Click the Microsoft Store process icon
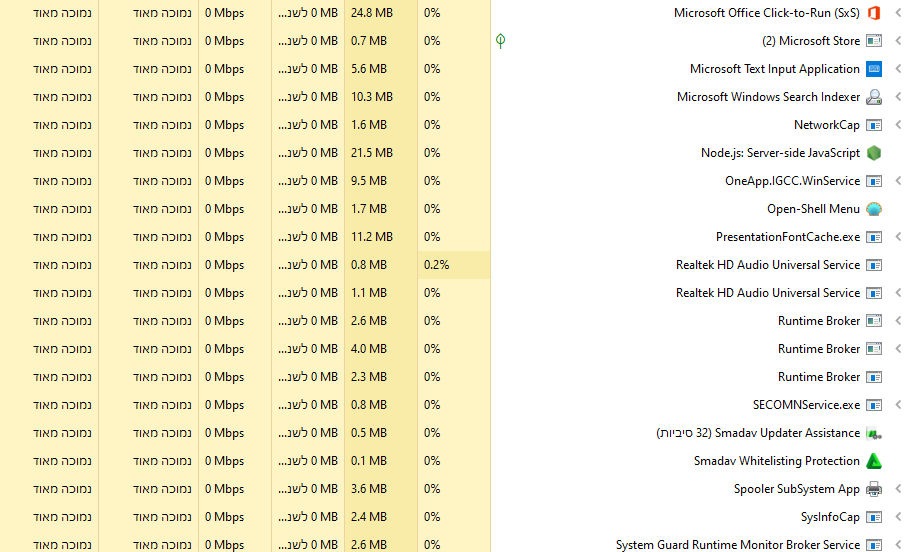 click(x=873, y=41)
